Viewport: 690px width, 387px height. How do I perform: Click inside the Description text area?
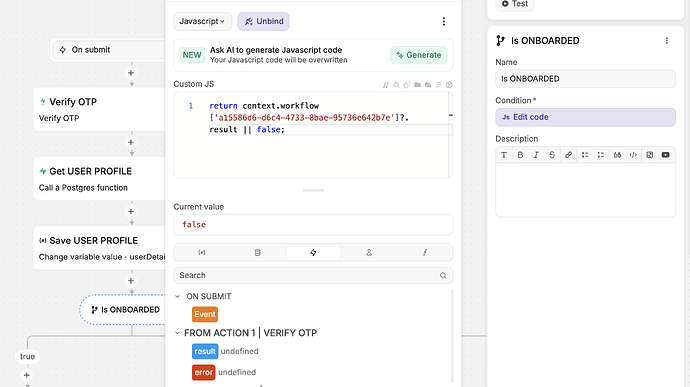click(585, 190)
